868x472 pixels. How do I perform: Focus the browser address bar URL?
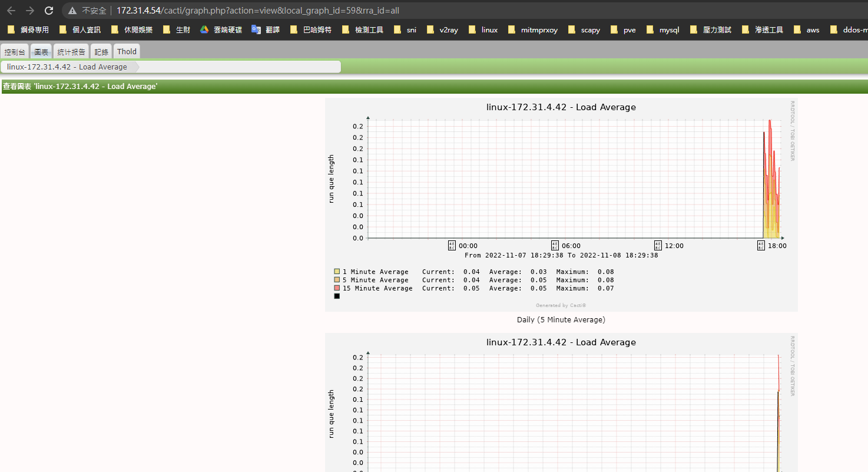[258, 11]
